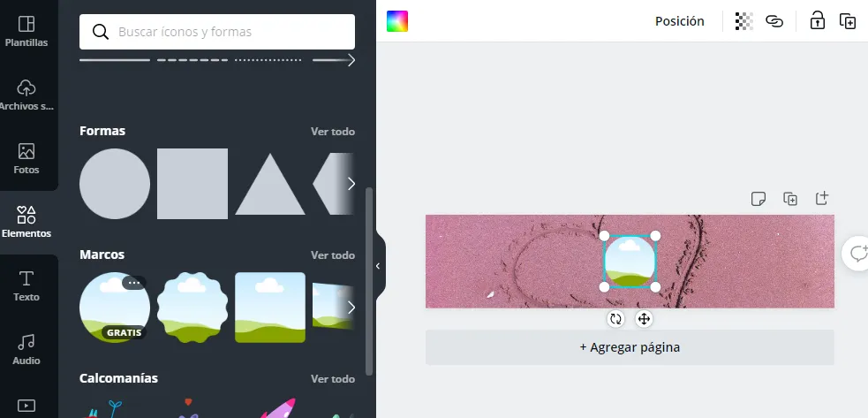The width and height of the screenshot is (868, 418).
Task: Add the circle shape
Action: 115,184
